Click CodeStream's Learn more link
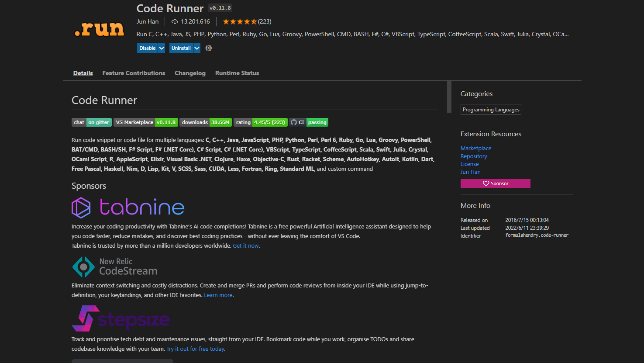 218,295
